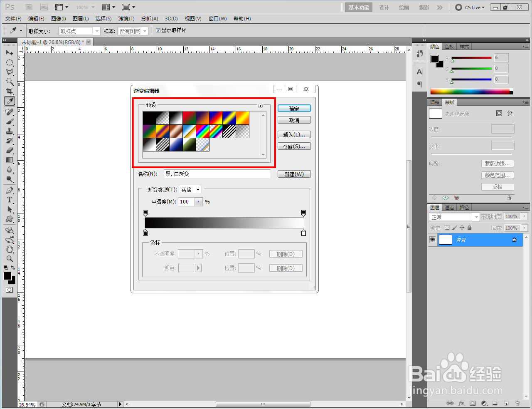
Task: Open the sample size 取样点 dropdown
Action: [79, 31]
